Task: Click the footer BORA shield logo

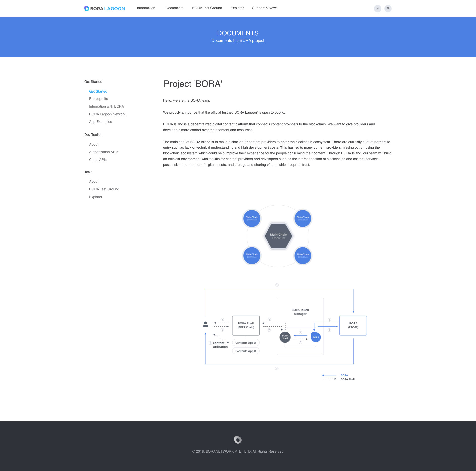Action: pyautogui.click(x=238, y=440)
